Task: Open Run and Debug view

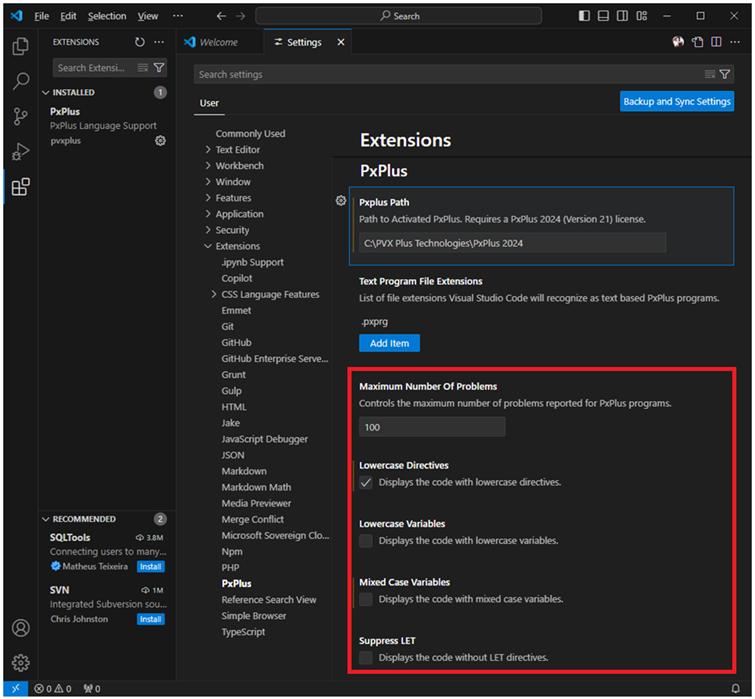Action: tap(20, 152)
